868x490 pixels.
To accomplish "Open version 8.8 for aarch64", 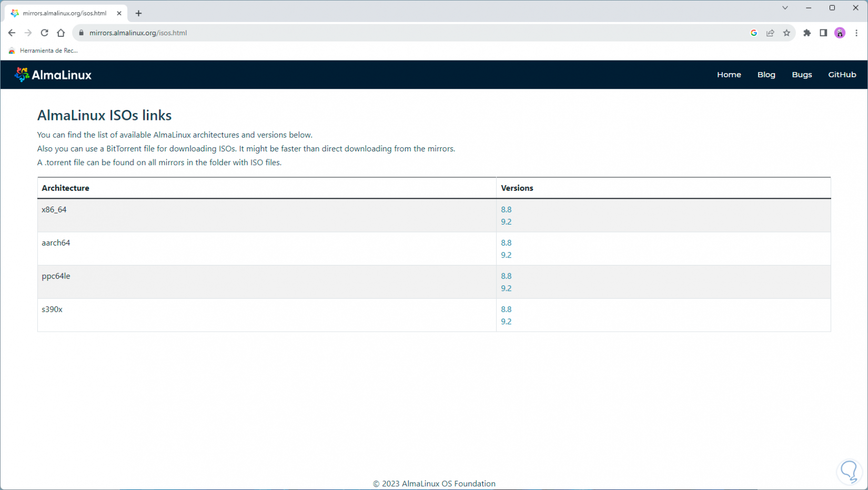I will coord(506,243).
